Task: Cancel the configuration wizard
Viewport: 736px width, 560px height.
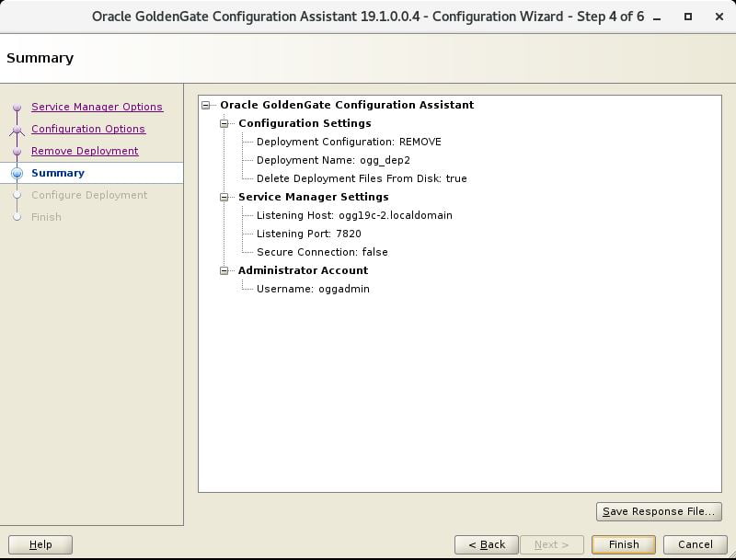Action: [695, 544]
